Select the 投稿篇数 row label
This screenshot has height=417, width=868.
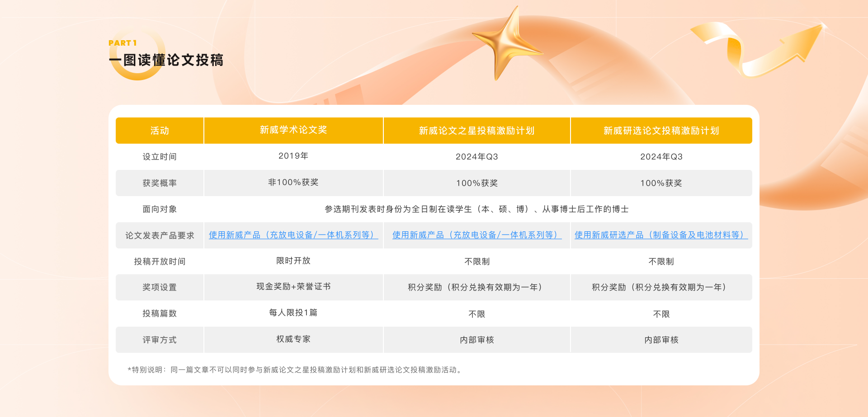tap(160, 314)
